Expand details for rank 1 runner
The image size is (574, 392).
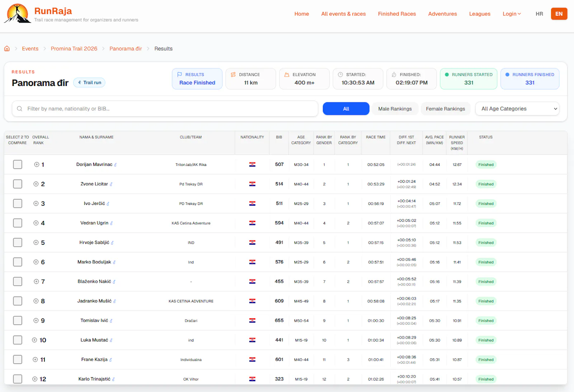click(37, 164)
